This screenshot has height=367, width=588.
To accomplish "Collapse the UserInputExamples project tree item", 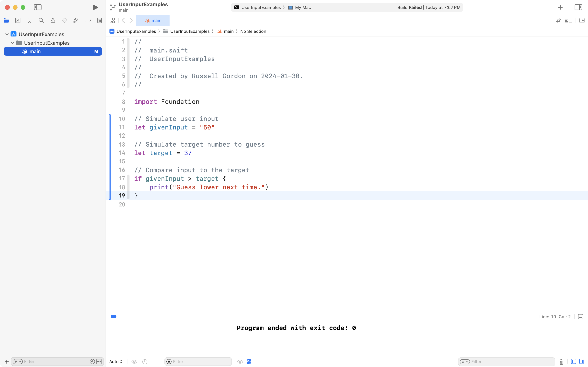I will click(7, 34).
